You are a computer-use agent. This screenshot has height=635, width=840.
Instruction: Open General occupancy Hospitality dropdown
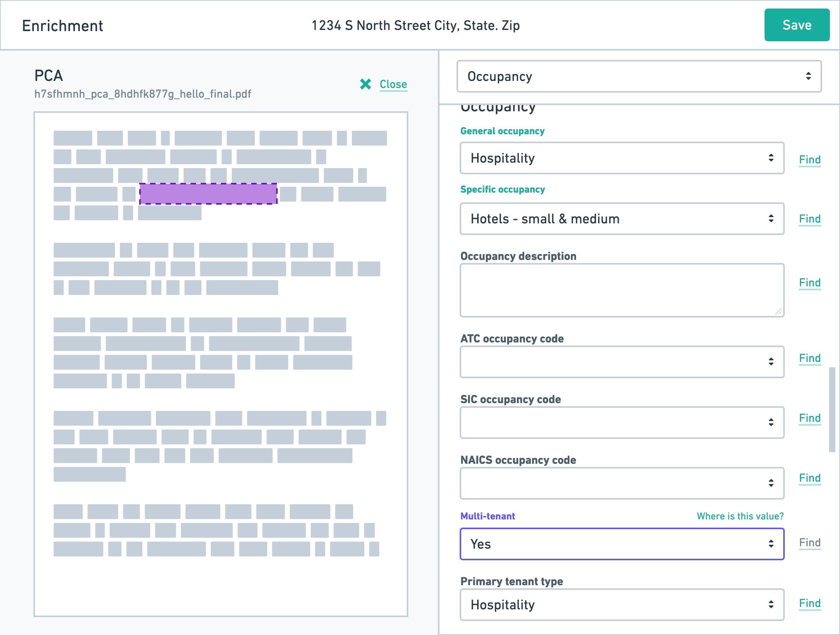(x=621, y=158)
